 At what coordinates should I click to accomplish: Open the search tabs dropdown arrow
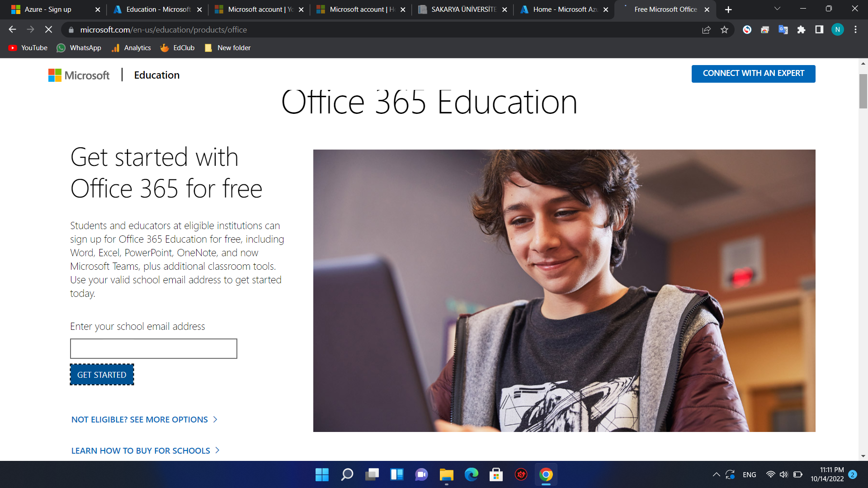[777, 9]
